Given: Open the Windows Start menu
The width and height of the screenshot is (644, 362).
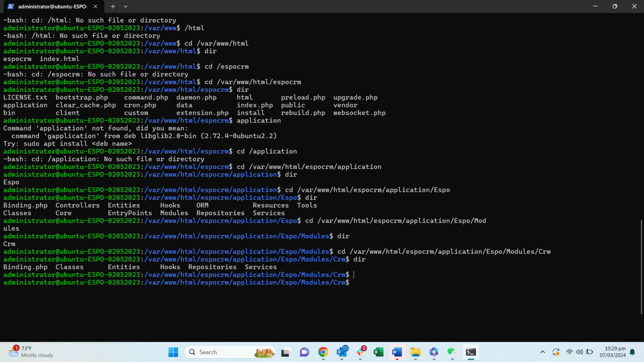Looking at the screenshot, I should pyautogui.click(x=173, y=352).
